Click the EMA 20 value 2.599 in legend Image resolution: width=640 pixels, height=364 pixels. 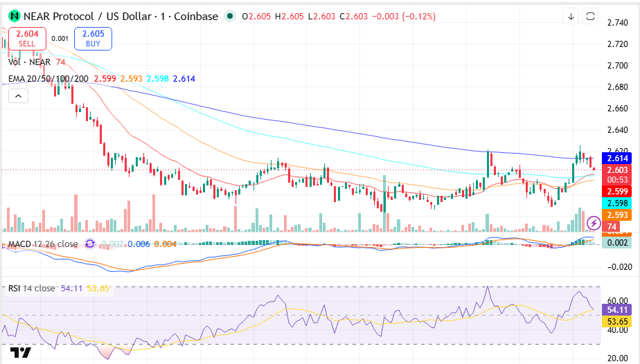click(105, 79)
